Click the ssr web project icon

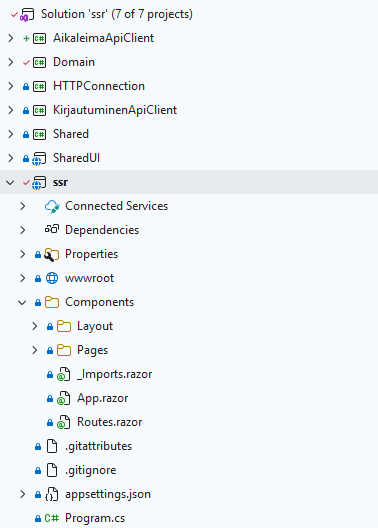coord(39,183)
